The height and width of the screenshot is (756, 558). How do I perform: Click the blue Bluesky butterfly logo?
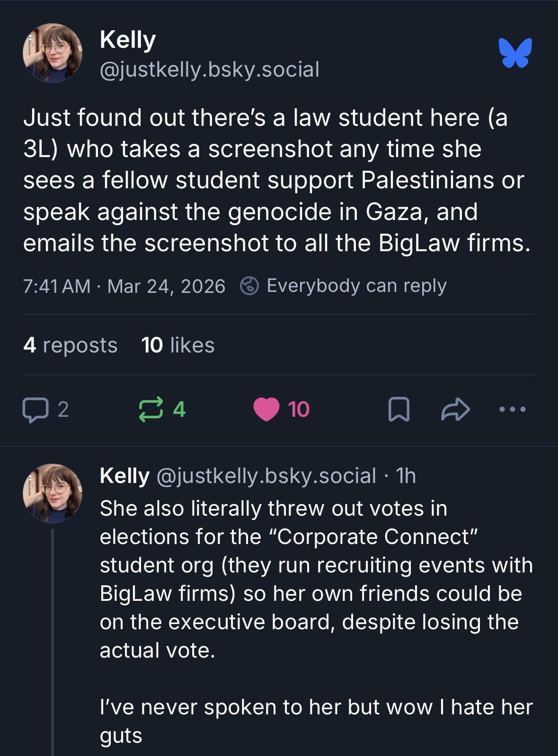pyautogui.click(x=515, y=53)
